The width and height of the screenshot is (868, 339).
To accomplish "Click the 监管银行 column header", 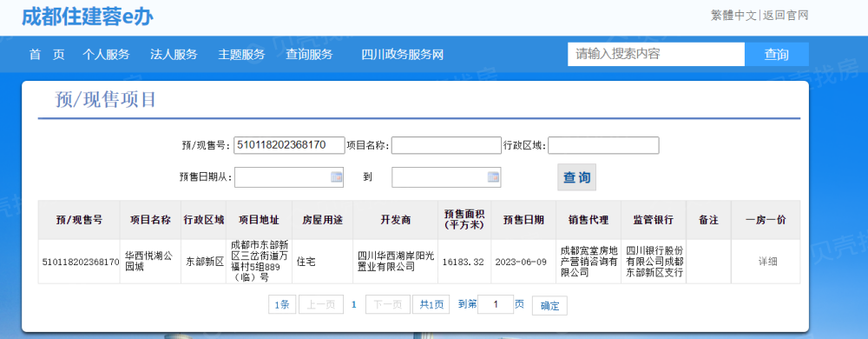I will [654, 220].
